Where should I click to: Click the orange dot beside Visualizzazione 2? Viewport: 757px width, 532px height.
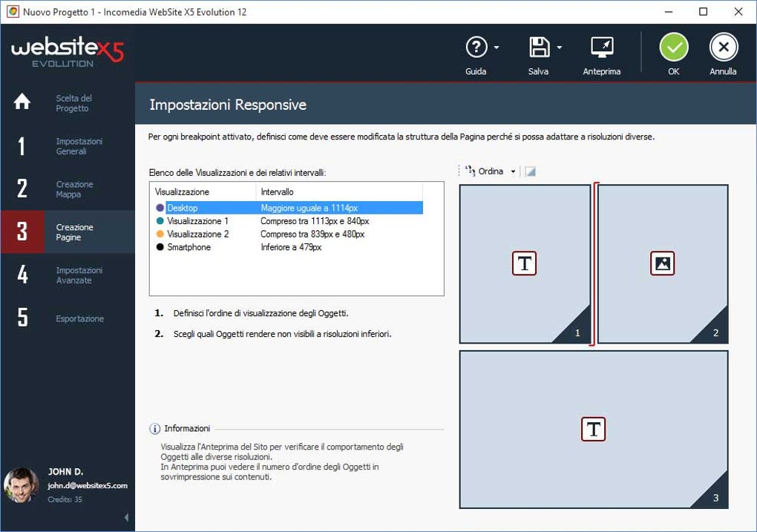pos(160,234)
